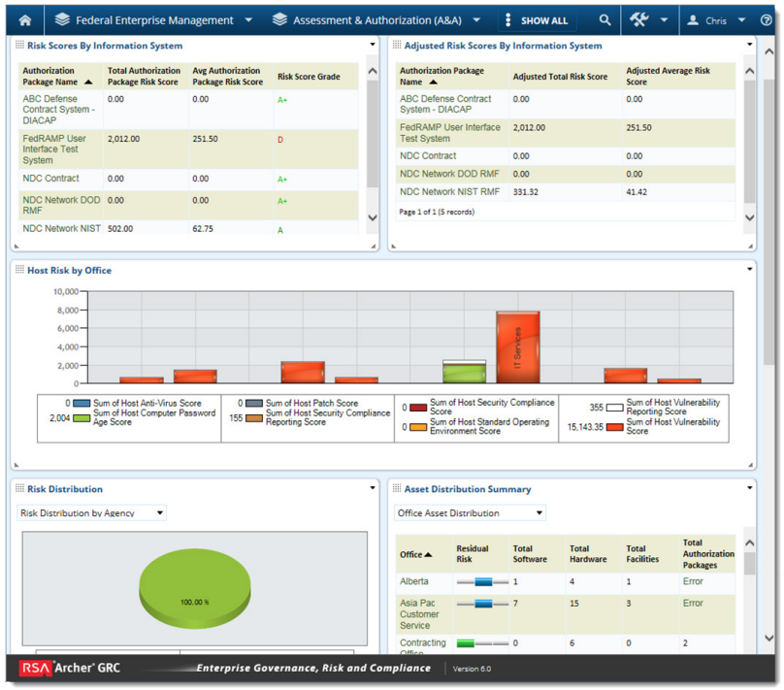Open the administration tools icon

[x=639, y=20]
